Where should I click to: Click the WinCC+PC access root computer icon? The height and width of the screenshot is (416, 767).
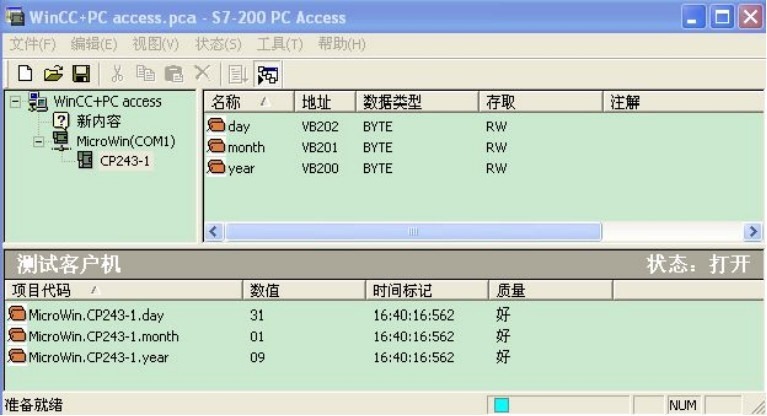[x=38, y=101]
